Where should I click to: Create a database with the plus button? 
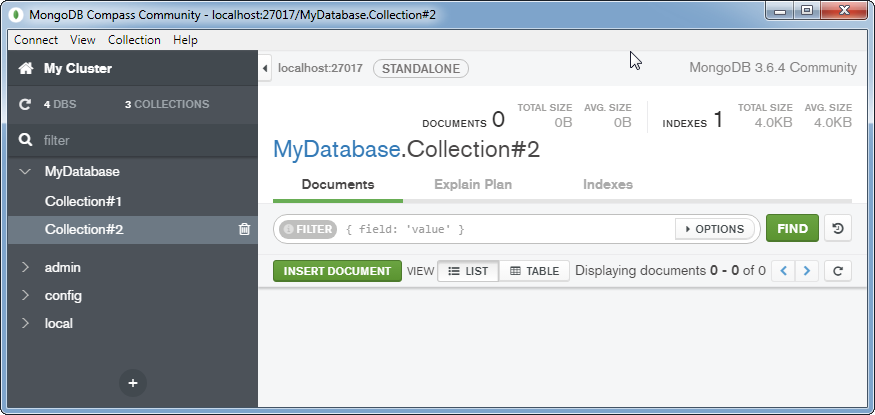133,383
